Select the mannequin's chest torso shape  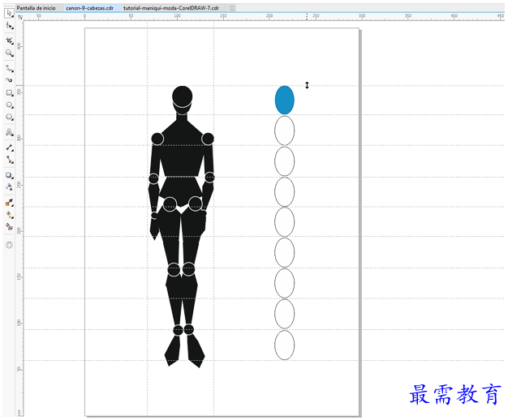(182, 149)
